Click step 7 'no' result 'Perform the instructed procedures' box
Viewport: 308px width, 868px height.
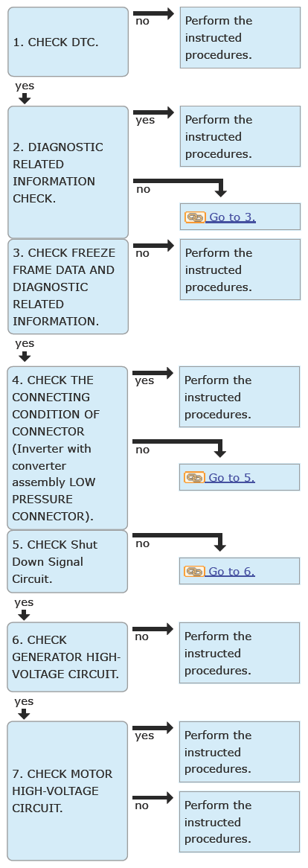pos(240,822)
